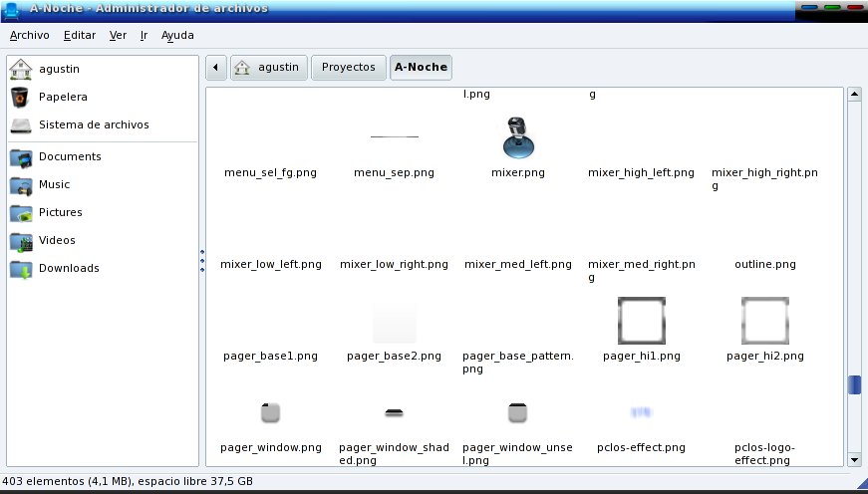Click the side pane divider handle
Image resolution: width=868 pixels, height=494 pixels.
coord(202,260)
